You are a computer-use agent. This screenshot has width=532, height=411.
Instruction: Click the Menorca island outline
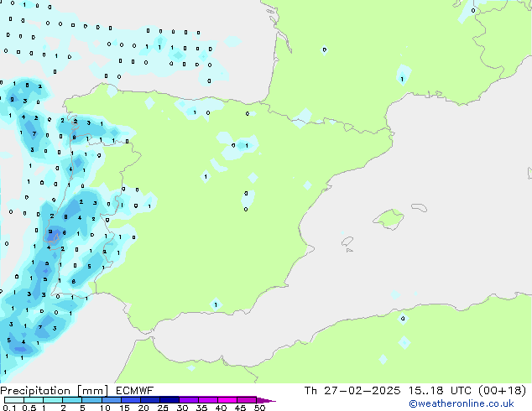[x=419, y=207]
